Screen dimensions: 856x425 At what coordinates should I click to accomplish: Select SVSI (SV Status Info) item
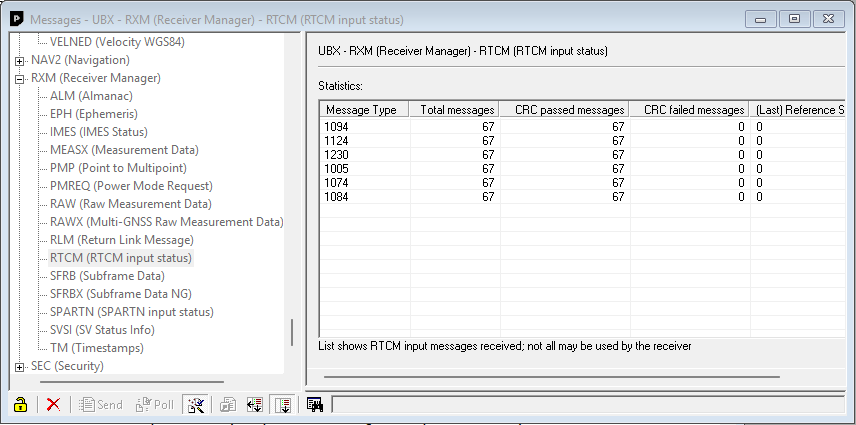click(103, 330)
